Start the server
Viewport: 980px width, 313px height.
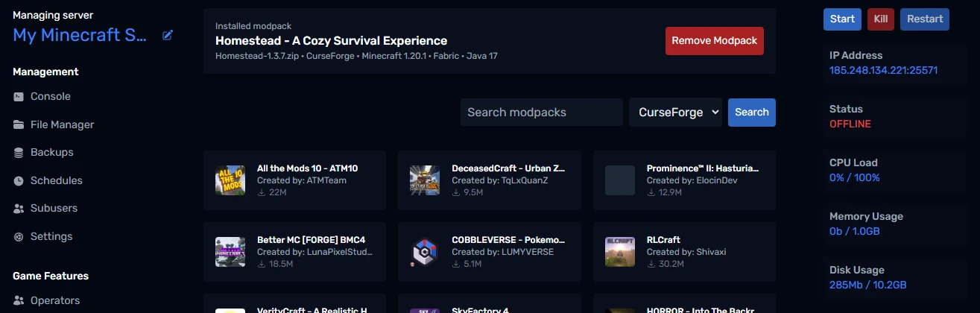(842, 19)
